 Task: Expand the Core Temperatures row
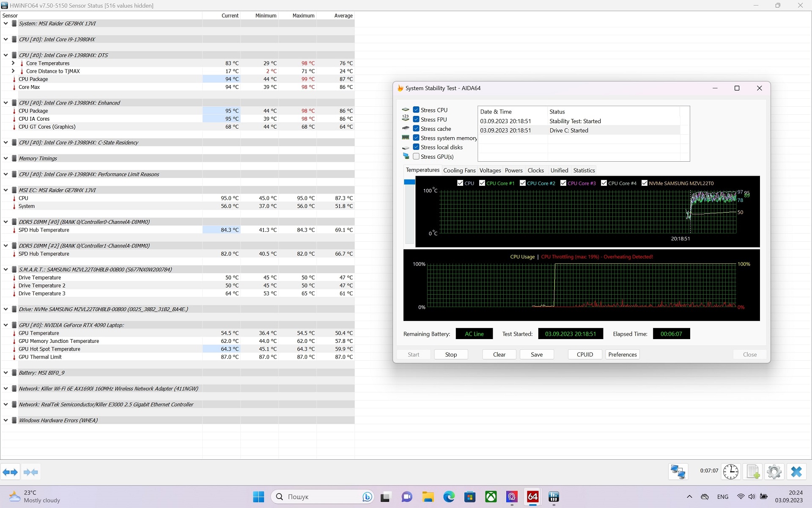[x=13, y=63]
